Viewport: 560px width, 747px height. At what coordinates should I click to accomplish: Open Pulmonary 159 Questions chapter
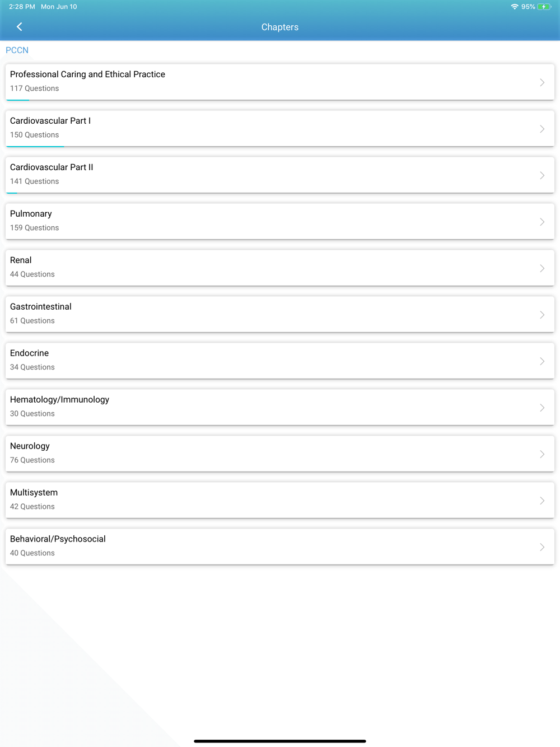click(x=280, y=221)
